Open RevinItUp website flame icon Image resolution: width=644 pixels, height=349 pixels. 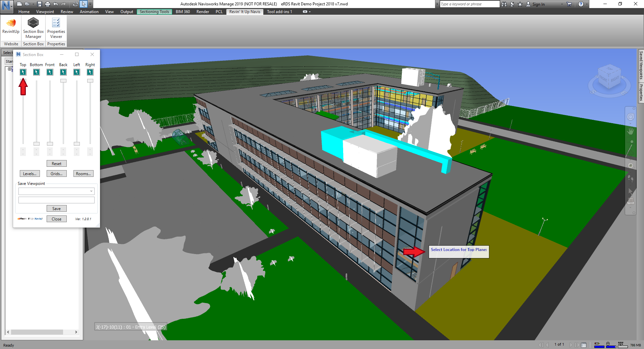pyautogui.click(x=11, y=23)
